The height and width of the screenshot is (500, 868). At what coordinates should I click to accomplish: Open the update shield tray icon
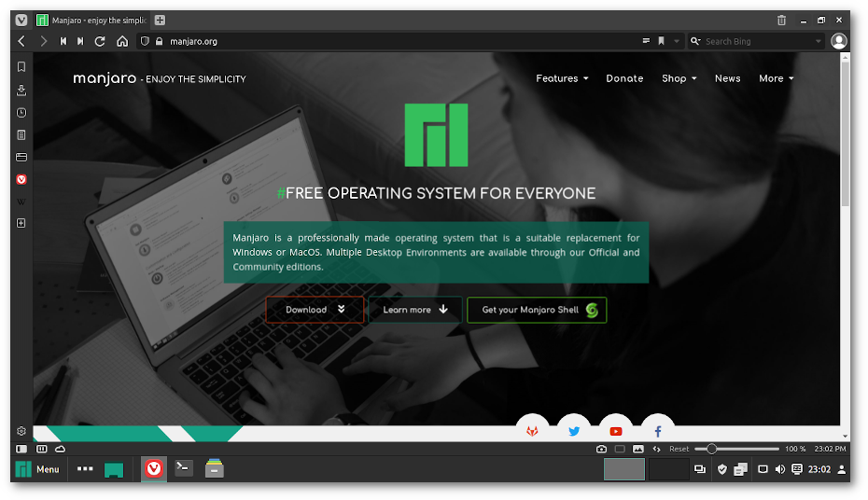tap(721, 469)
